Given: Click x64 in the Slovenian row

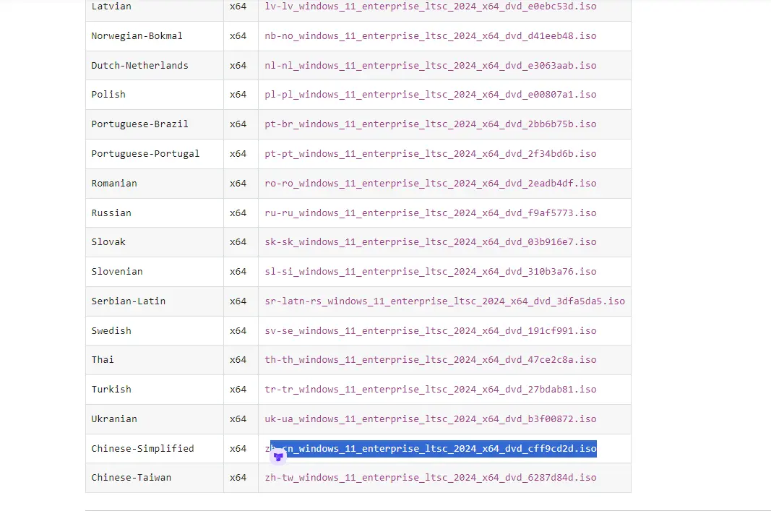Looking at the screenshot, I should click(x=238, y=271).
